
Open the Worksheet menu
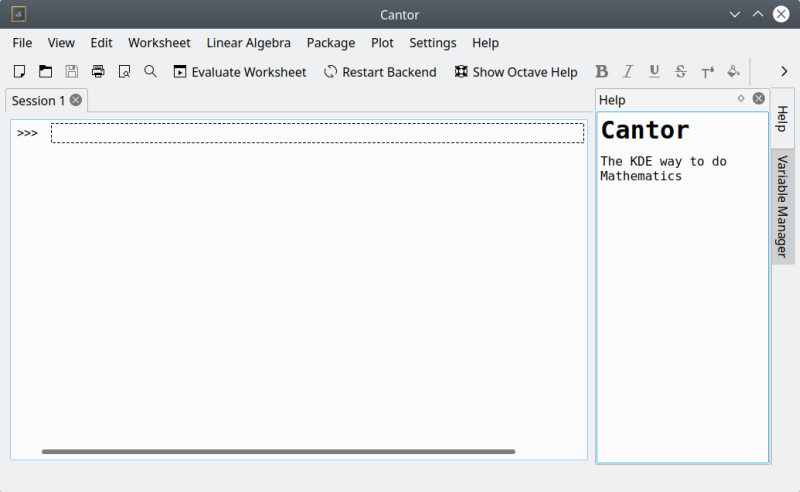[x=159, y=43]
